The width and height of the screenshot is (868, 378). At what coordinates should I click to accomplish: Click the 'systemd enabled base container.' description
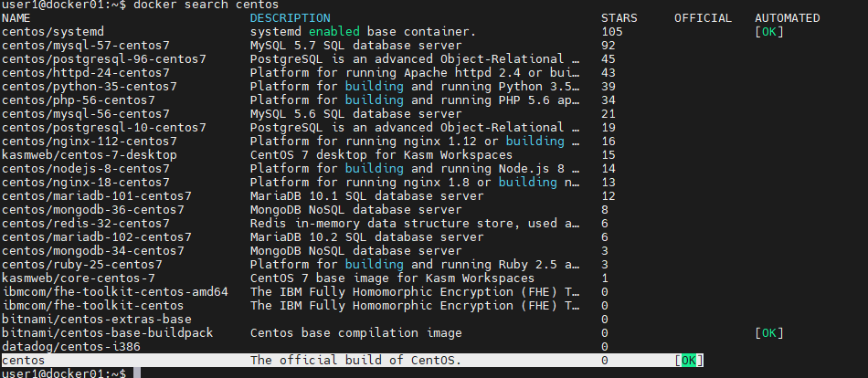pyautogui.click(x=363, y=32)
